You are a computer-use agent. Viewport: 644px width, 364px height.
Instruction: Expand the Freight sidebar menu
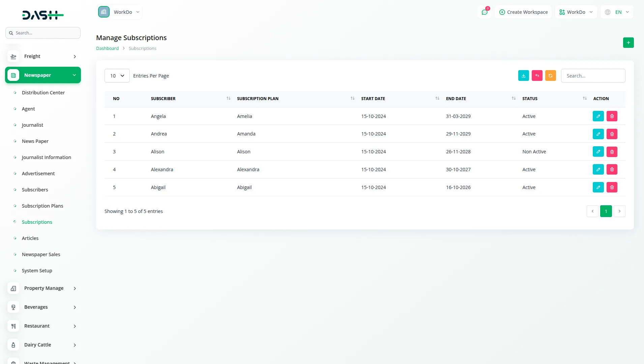point(43,56)
